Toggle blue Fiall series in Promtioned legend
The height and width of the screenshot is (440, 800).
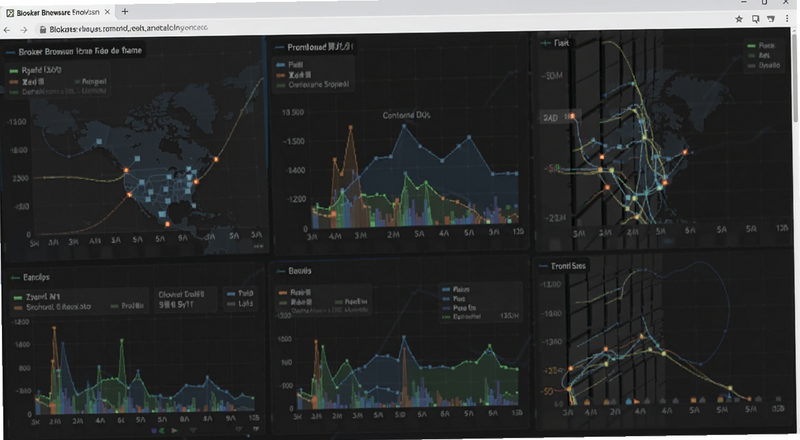(x=290, y=65)
